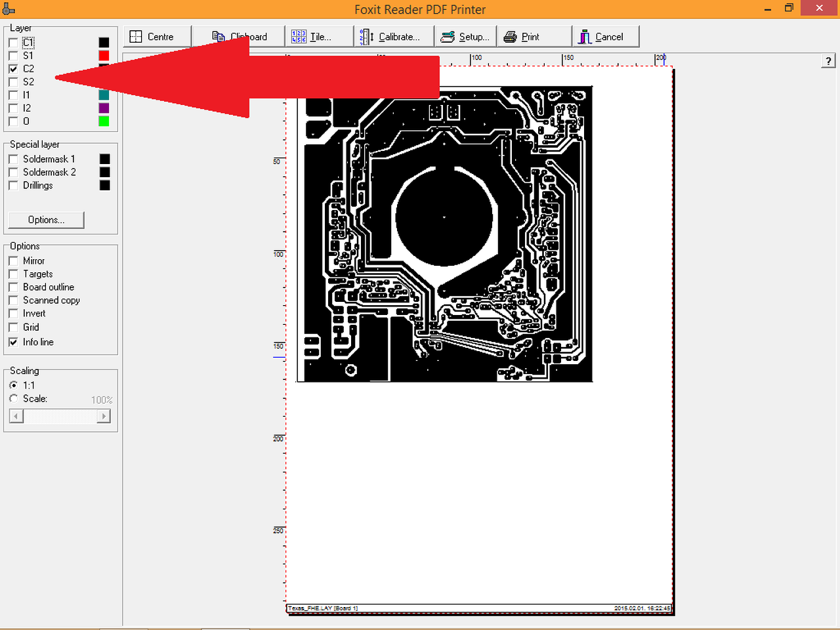840x630 pixels.
Task: Click the Soldermask 2 color swatch
Action: [x=104, y=173]
